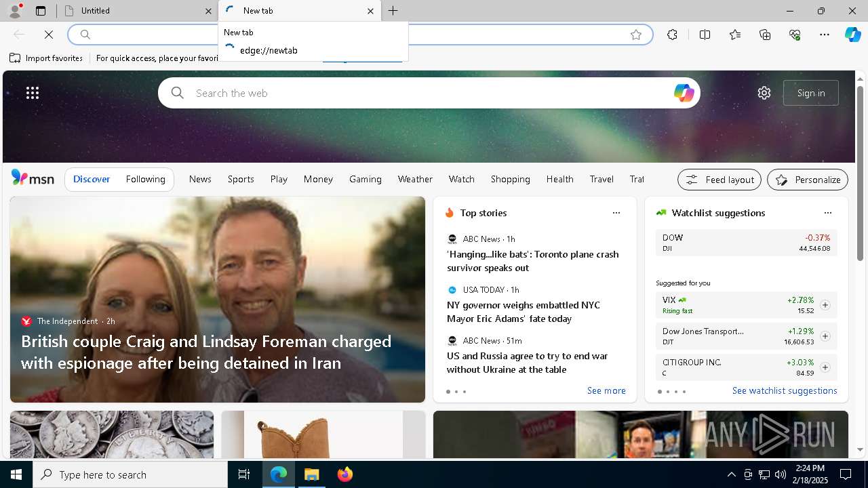Open the Favorites hub icon
This screenshot has height=488, width=868.
pos(735,35)
